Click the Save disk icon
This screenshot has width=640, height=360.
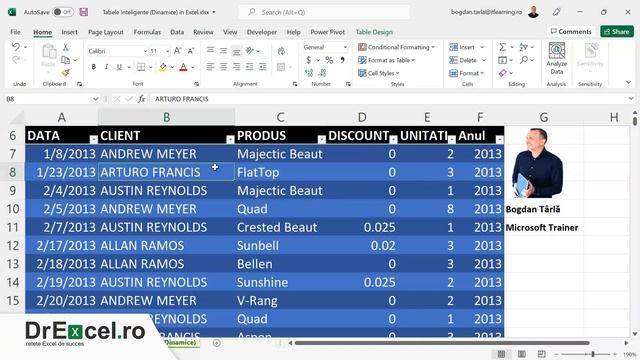pos(84,12)
